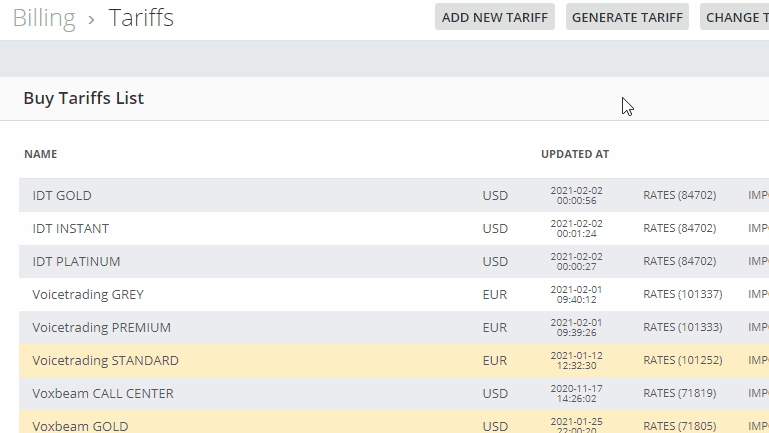Open the IDT PLATINUM tariff

click(76, 261)
